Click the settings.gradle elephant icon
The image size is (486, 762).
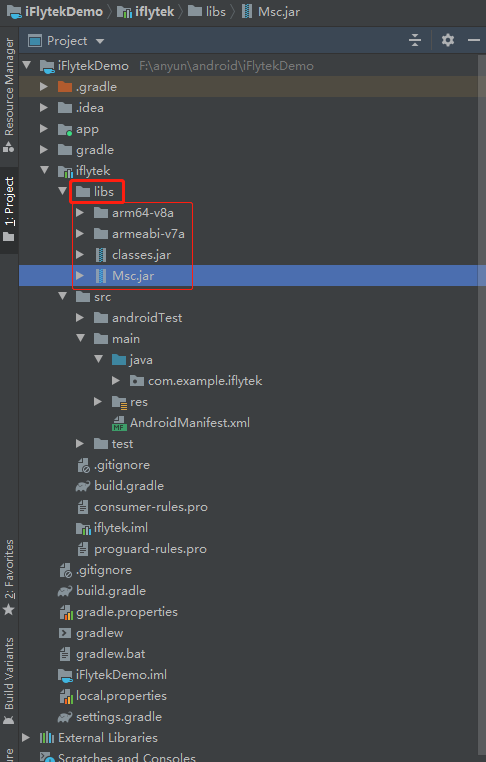pos(65,717)
